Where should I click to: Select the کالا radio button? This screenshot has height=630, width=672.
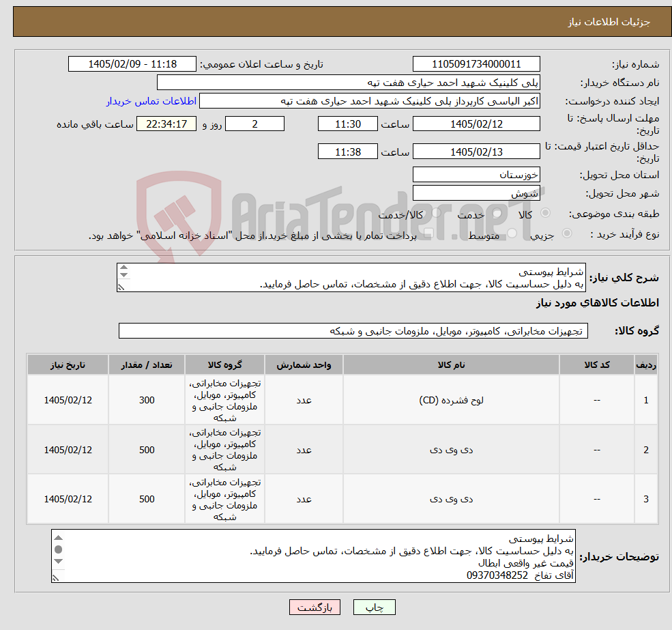coord(546,213)
